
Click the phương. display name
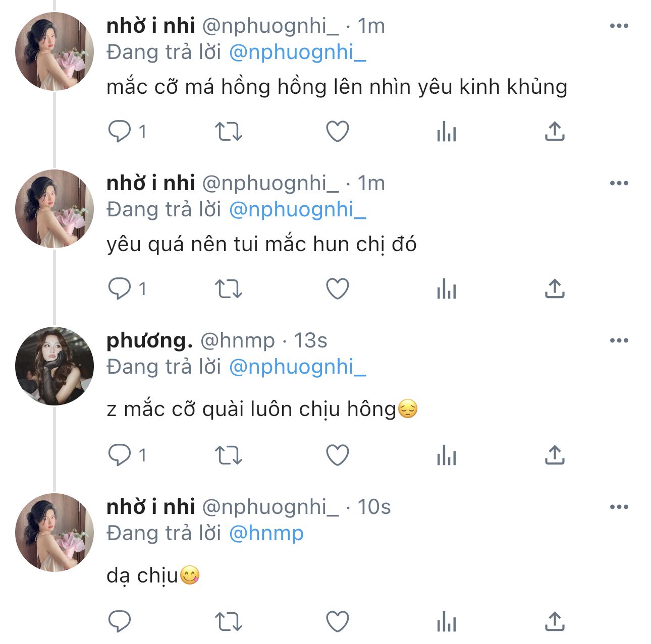[149, 340]
